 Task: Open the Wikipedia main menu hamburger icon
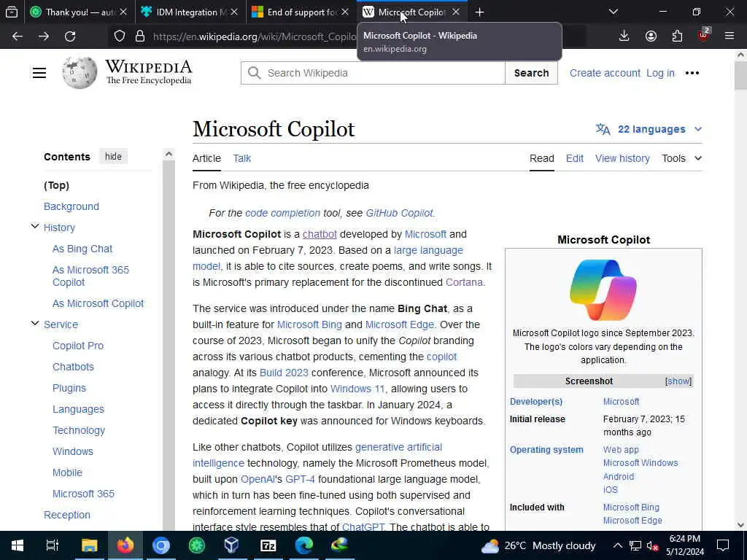[39, 73]
